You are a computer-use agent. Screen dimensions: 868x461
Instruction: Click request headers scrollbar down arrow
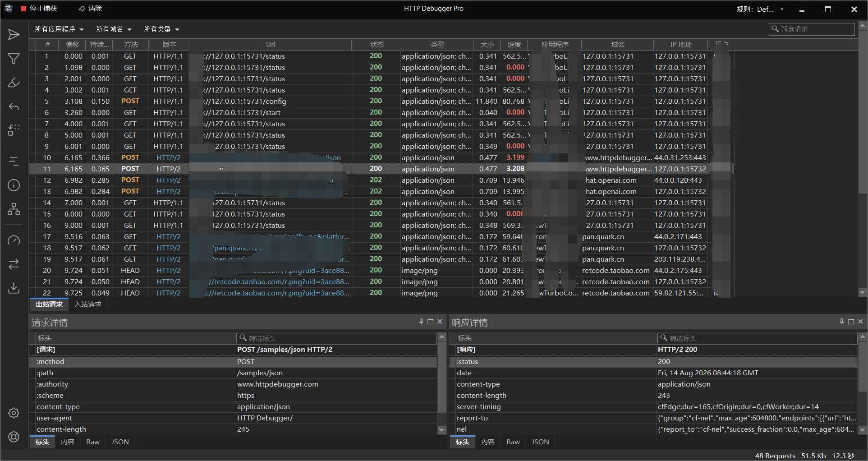[x=442, y=430]
